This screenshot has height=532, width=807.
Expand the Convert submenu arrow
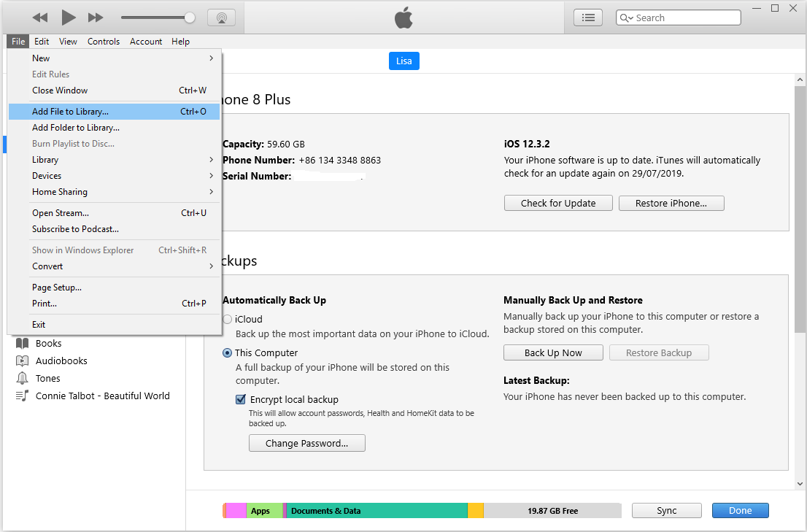(x=211, y=266)
